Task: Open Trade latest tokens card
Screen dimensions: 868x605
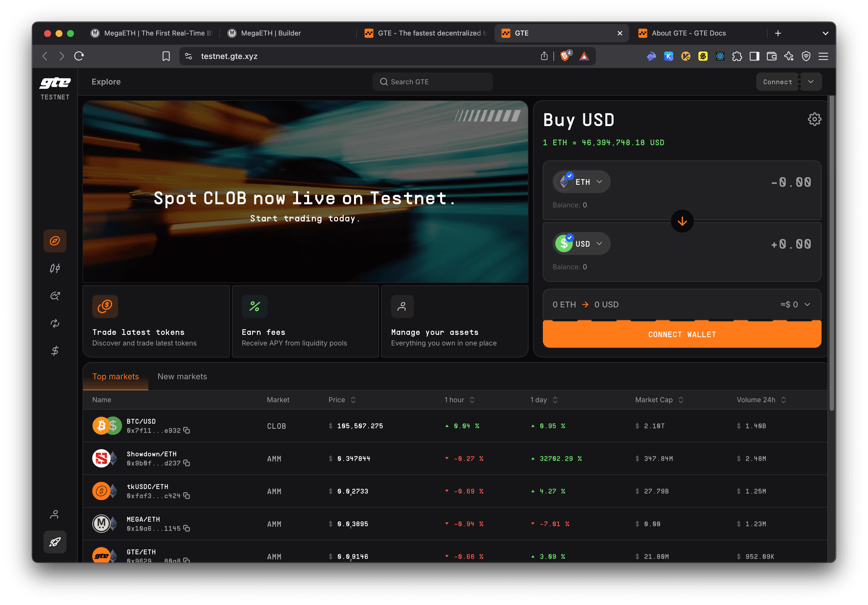Action: point(156,321)
